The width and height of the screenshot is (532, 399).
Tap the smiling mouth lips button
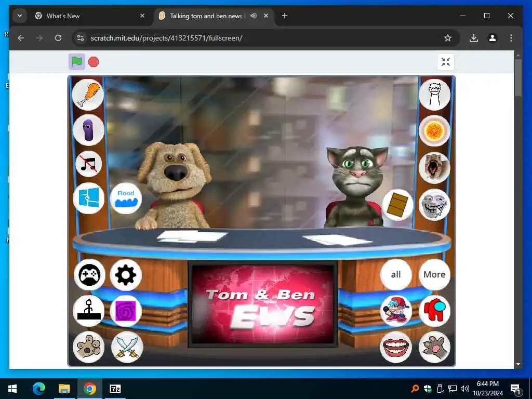(x=395, y=347)
